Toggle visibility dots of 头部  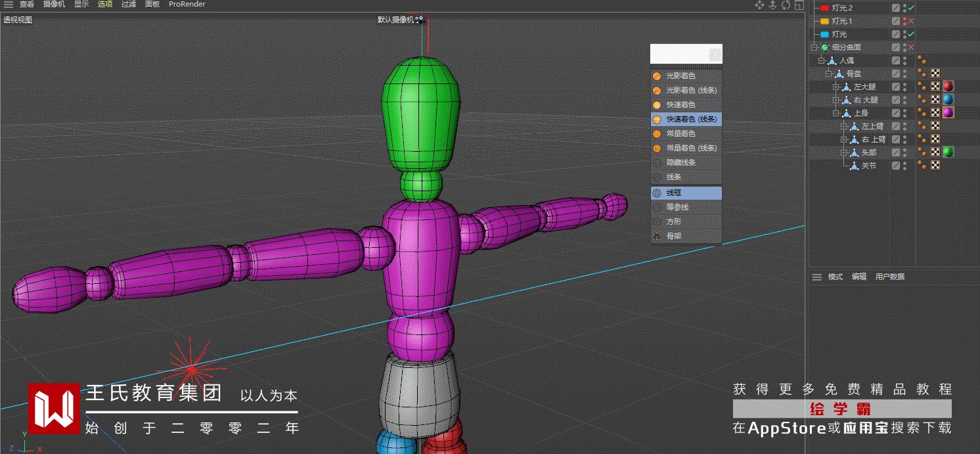coord(904,152)
